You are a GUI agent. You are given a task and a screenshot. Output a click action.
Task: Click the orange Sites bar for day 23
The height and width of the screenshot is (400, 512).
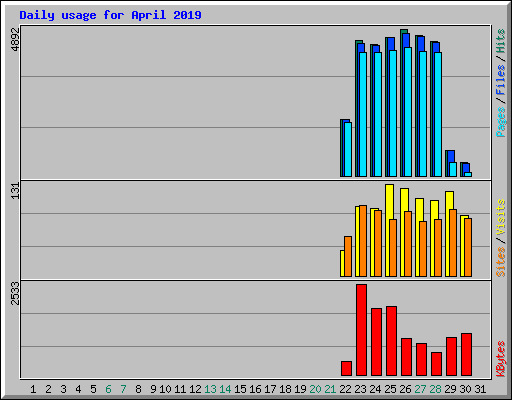(363, 241)
